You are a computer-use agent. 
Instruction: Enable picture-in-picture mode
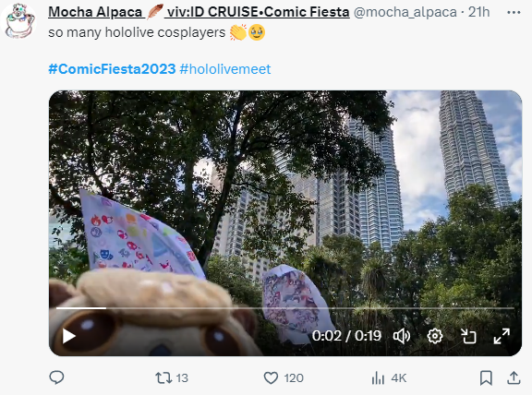(468, 336)
